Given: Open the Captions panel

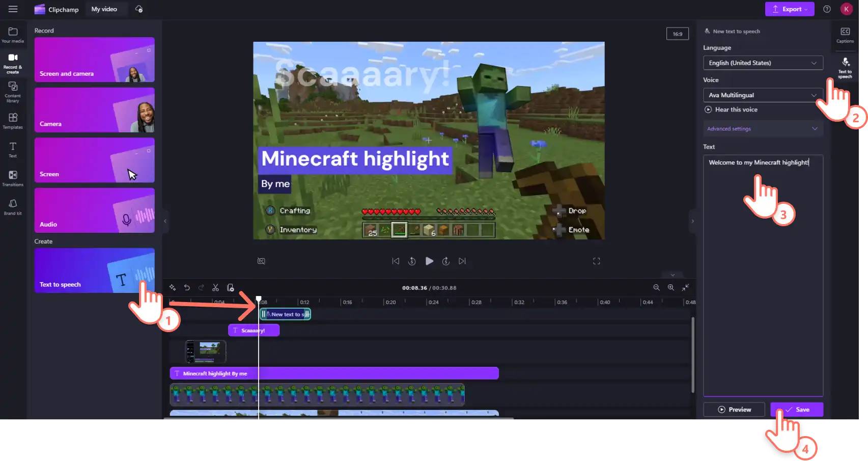Looking at the screenshot, I should click(x=845, y=35).
